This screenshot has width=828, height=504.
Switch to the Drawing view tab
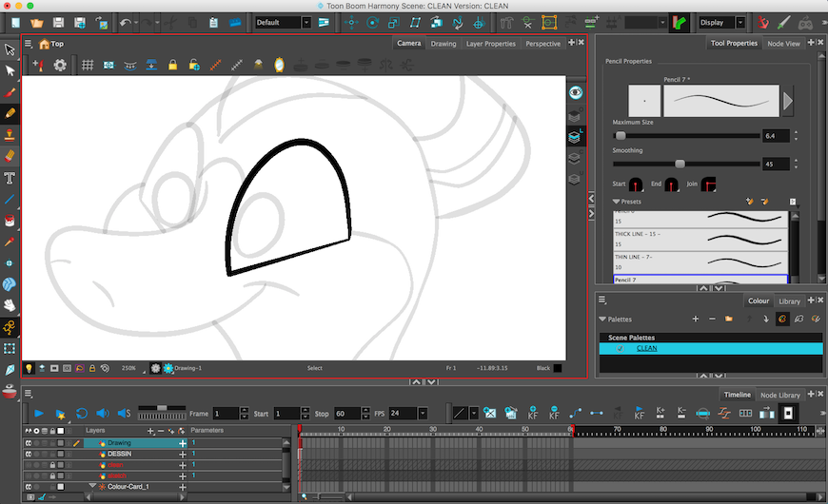[x=444, y=44]
